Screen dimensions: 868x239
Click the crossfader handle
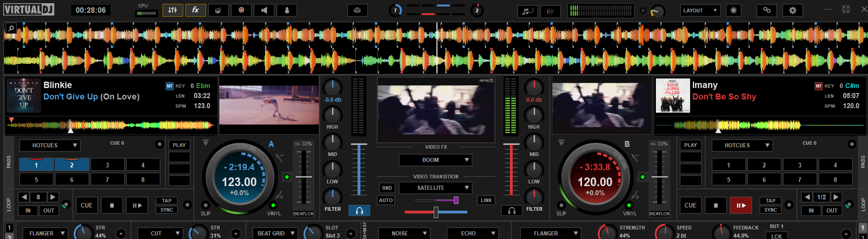tap(436, 212)
